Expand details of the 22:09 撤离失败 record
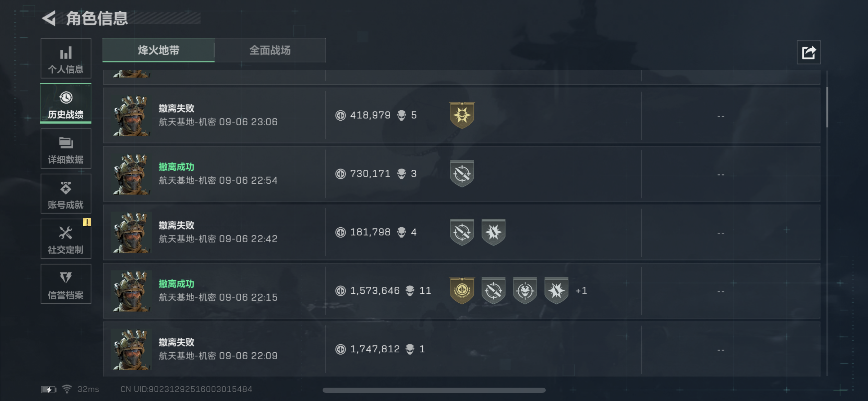 pyautogui.click(x=411, y=349)
